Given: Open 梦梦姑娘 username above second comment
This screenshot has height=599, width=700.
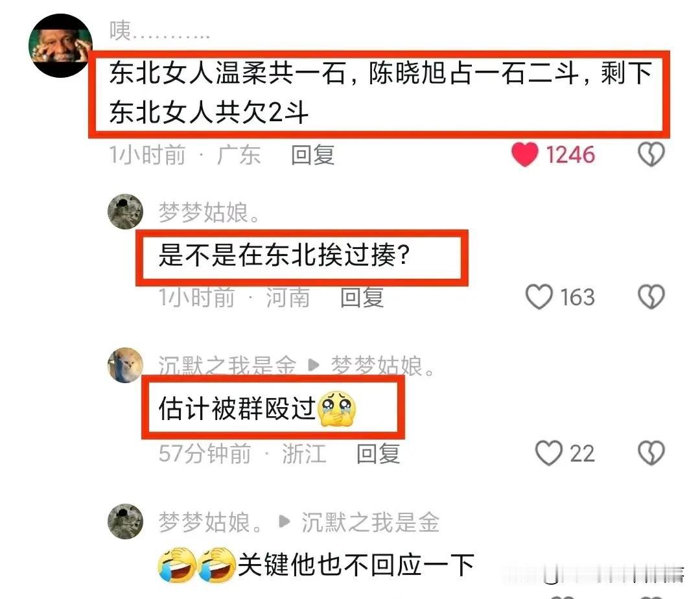Looking at the screenshot, I should click(210, 212).
